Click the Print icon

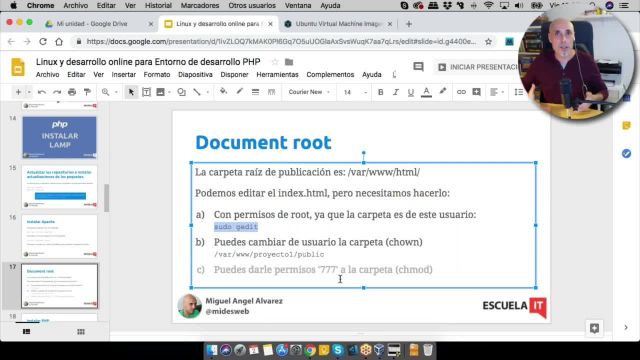click(72, 92)
